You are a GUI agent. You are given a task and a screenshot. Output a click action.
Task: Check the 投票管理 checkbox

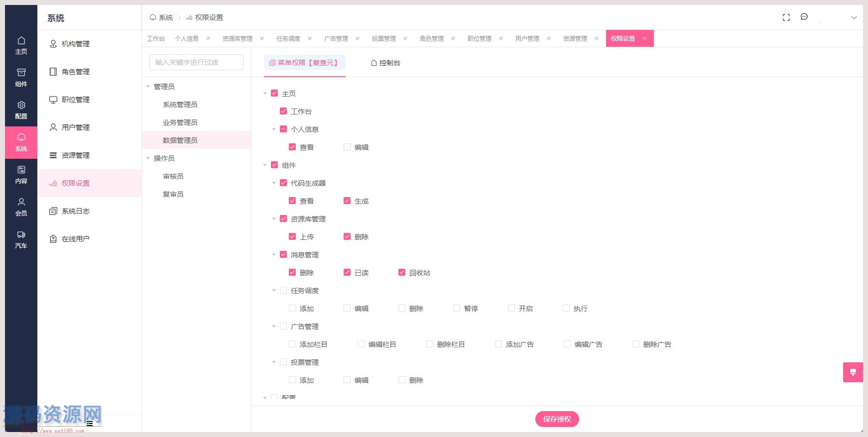pyautogui.click(x=283, y=362)
